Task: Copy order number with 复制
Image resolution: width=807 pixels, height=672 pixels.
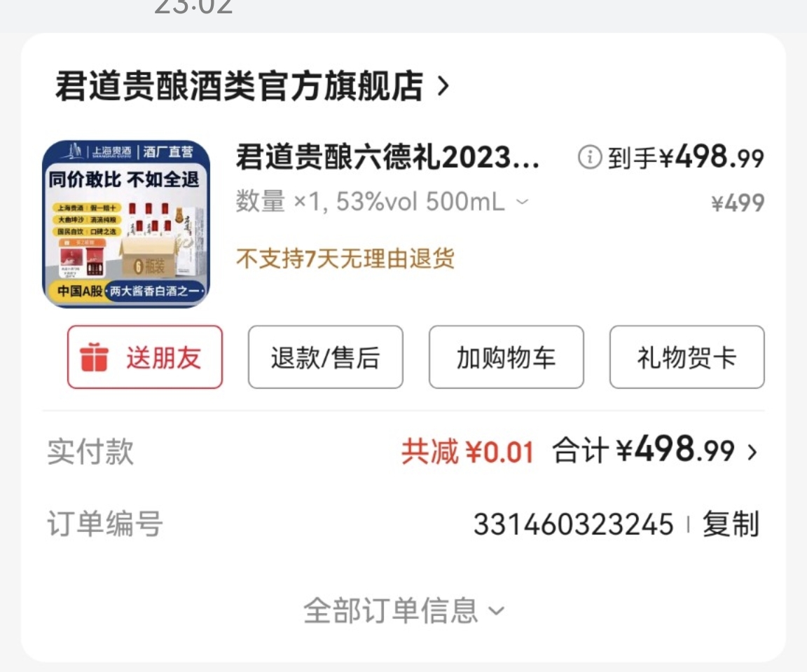Action: point(731,524)
